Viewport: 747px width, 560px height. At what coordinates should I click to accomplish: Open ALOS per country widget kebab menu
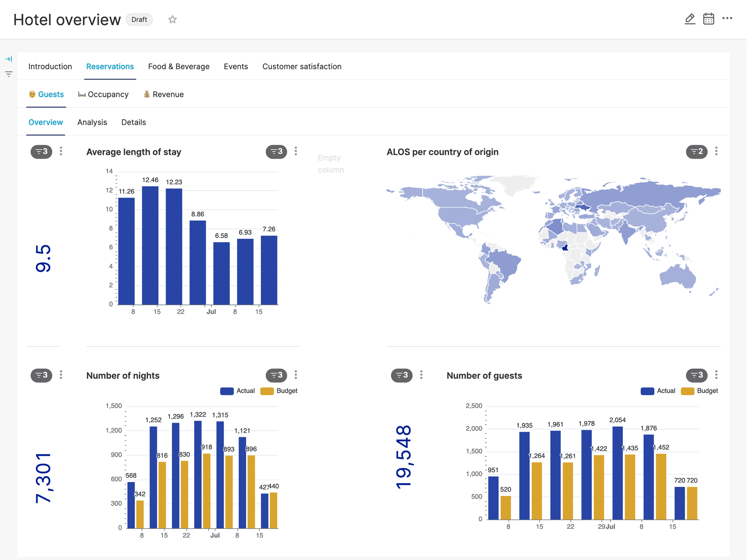click(716, 151)
